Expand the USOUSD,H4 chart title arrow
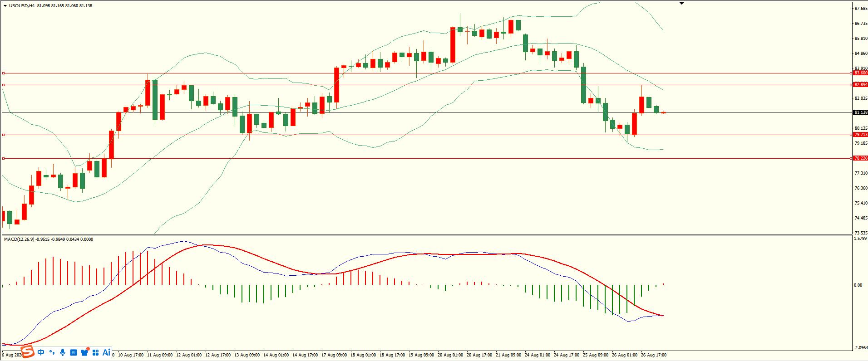 click(5, 6)
